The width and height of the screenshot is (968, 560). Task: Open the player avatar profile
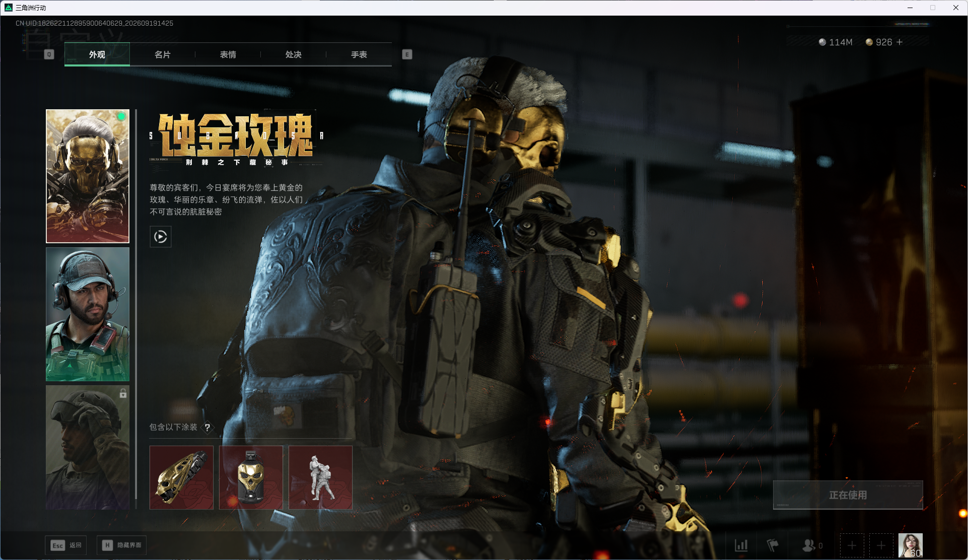[x=911, y=545]
